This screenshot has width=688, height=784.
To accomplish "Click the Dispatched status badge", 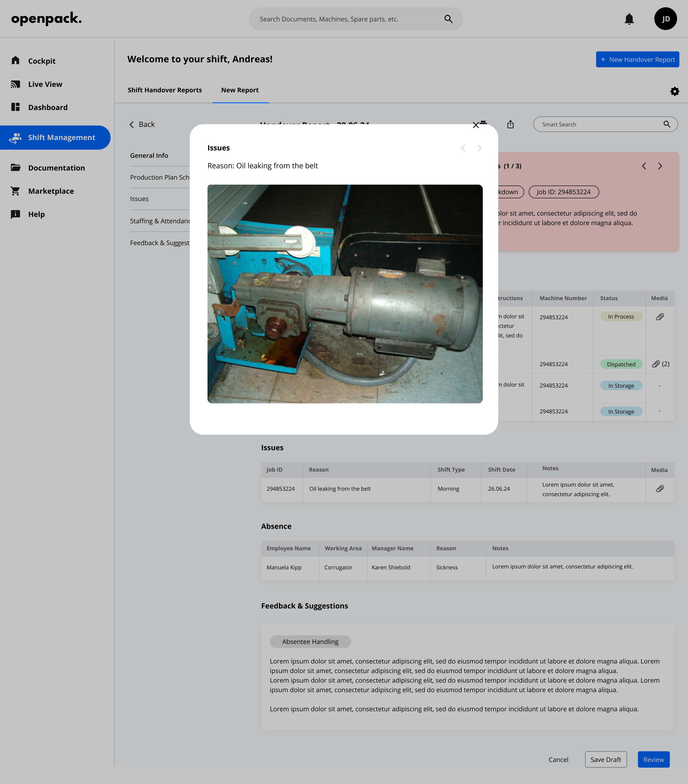I will tap(621, 364).
